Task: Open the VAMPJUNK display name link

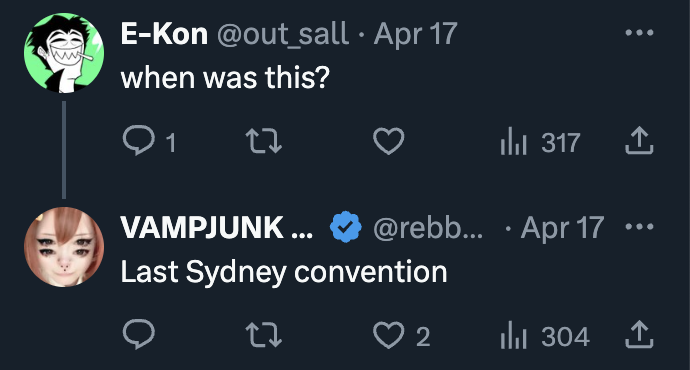Action: coord(217,228)
